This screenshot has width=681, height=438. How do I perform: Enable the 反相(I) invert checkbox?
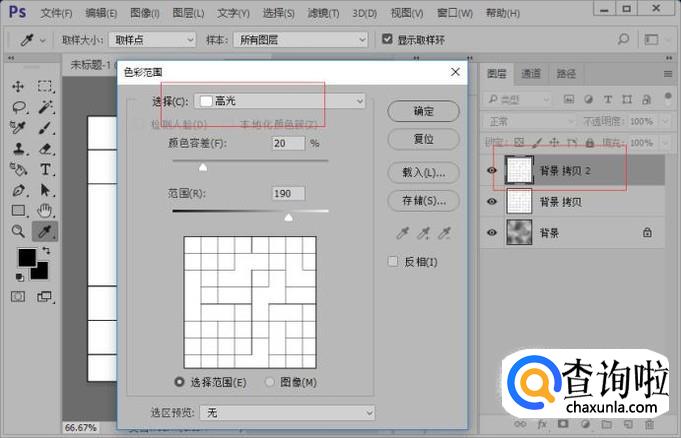(393, 262)
